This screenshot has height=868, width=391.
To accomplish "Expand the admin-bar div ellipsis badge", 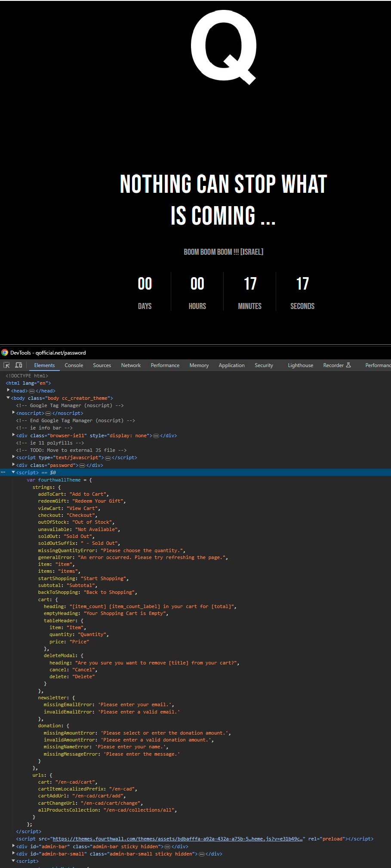I will [167, 846].
